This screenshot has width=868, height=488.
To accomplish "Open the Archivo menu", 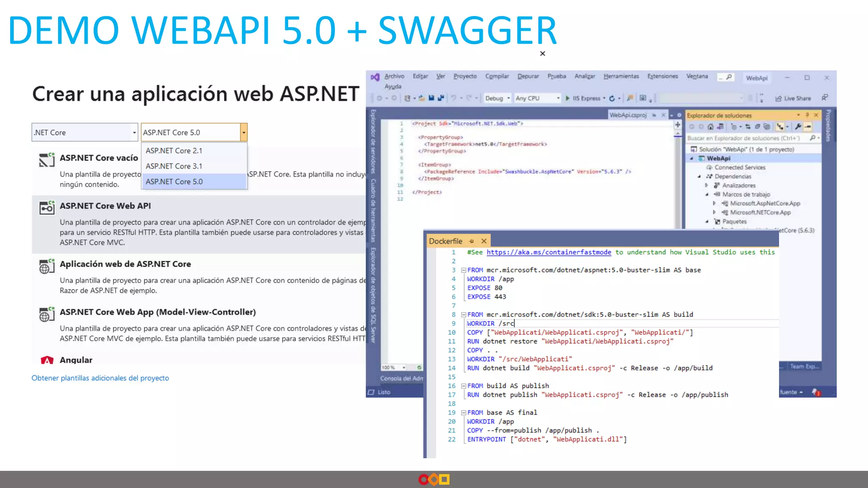I will click(394, 76).
